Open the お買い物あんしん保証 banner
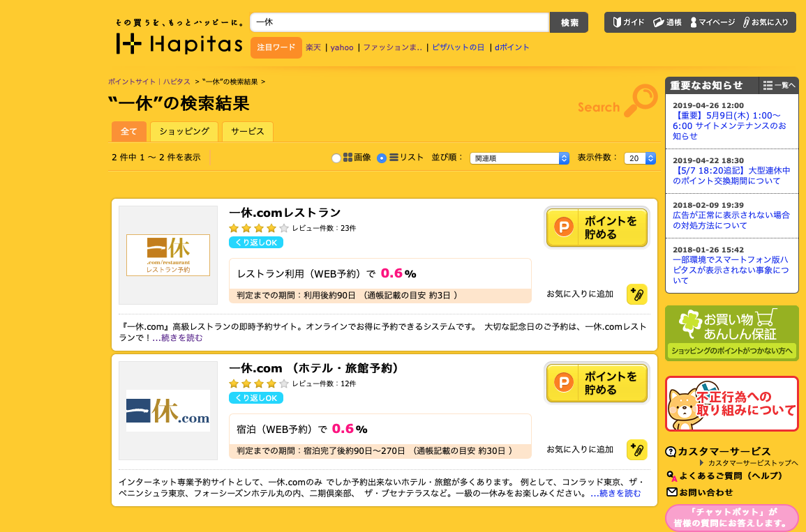806x532 pixels. point(731,333)
